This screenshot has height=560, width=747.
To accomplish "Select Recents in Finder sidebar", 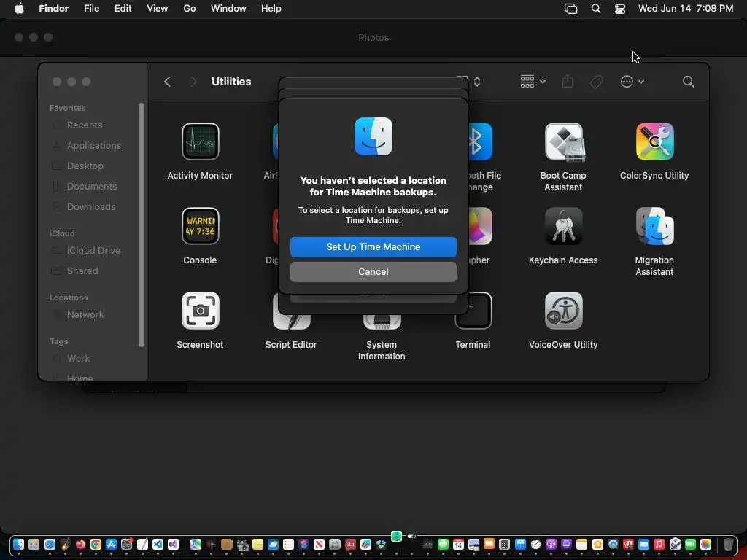I will pyautogui.click(x=85, y=125).
